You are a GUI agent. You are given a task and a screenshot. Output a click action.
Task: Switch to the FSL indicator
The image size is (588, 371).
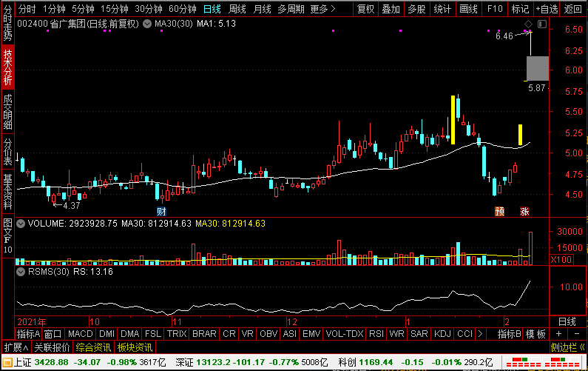click(153, 334)
